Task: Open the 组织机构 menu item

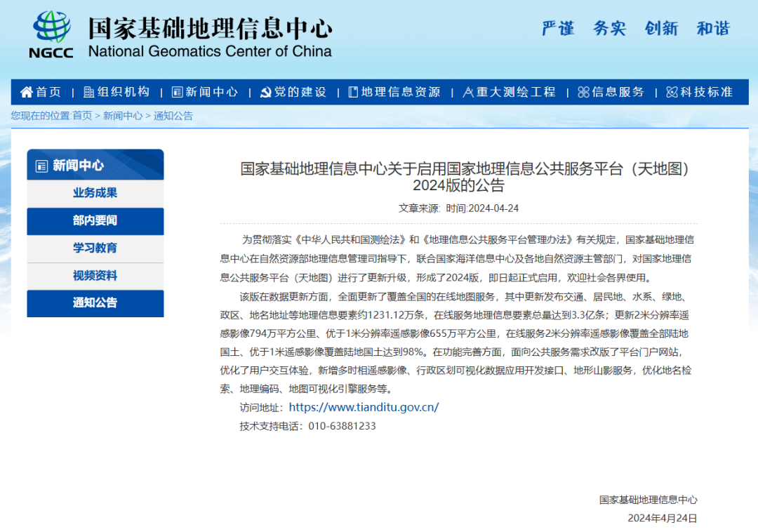Action: pos(124,92)
